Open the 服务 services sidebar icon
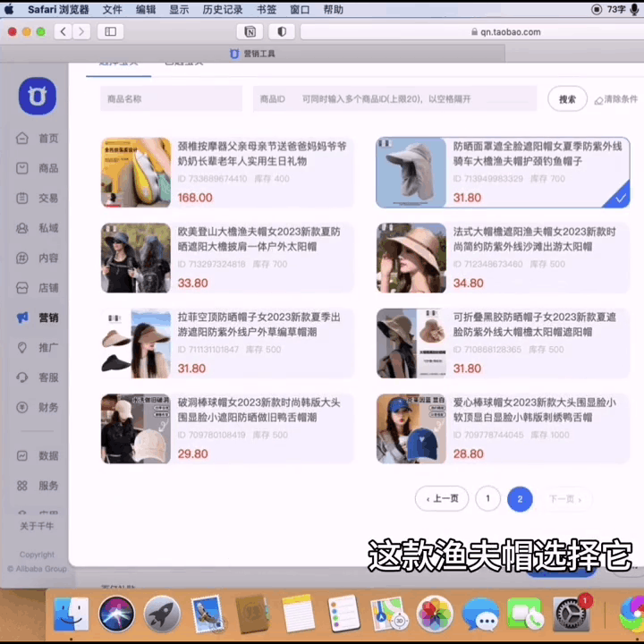This screenshot has height=644, width=644. tap(22, 486)
